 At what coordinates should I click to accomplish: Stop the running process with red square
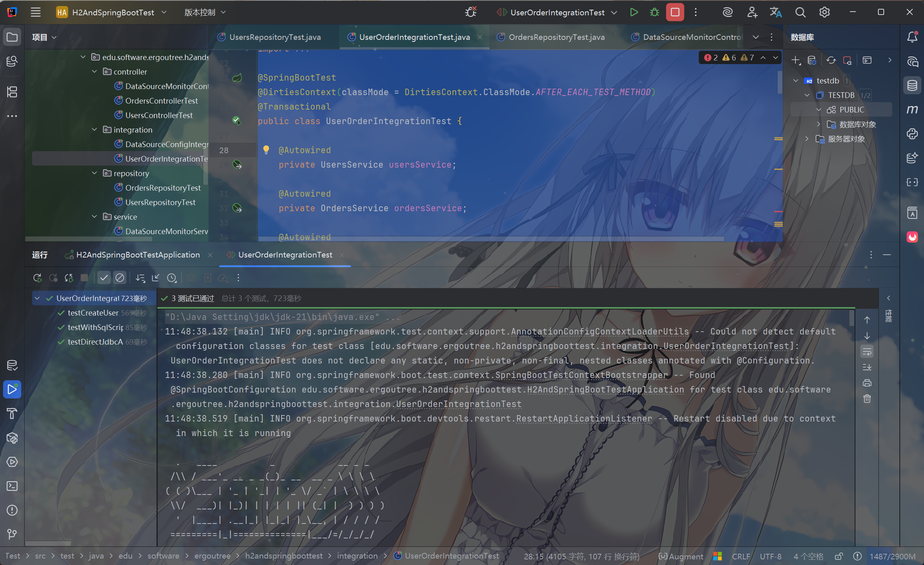(675, 12)
